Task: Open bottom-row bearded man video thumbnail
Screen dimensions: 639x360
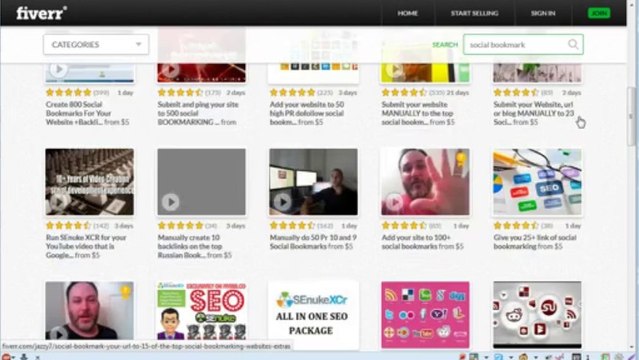Action: coord(90,311)
